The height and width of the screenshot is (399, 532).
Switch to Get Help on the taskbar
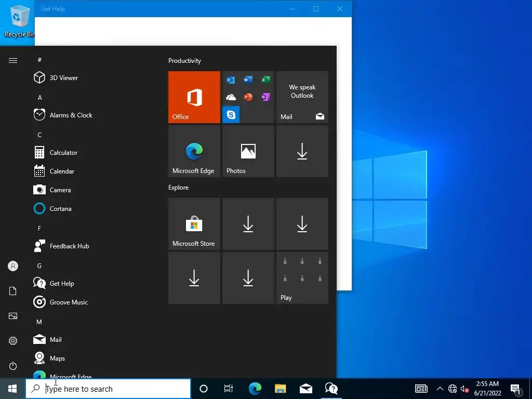pyautogui.click(x=331, y=389)
